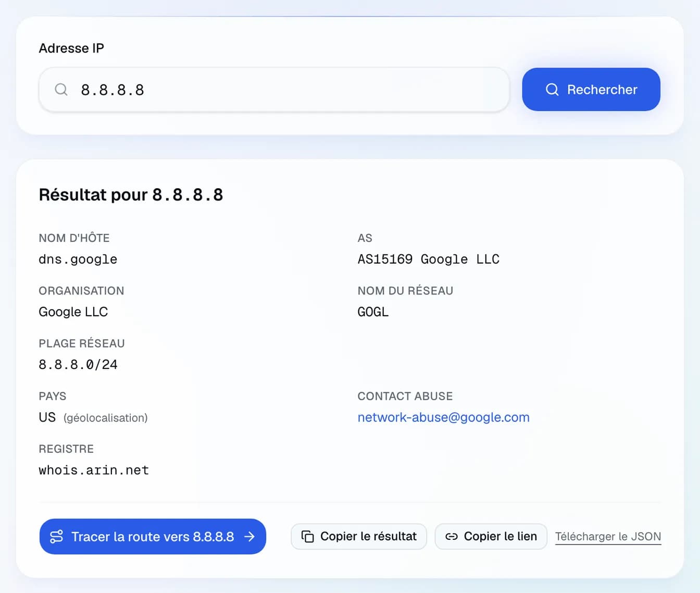Click the arrow icon on Tracer la route button

click(249, 537)
